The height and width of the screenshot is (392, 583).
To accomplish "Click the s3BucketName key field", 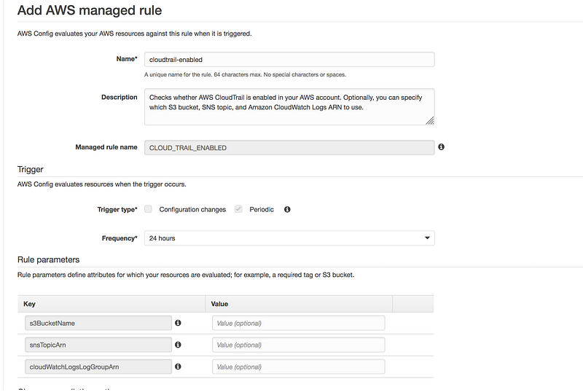I will [x=98, y=323].
